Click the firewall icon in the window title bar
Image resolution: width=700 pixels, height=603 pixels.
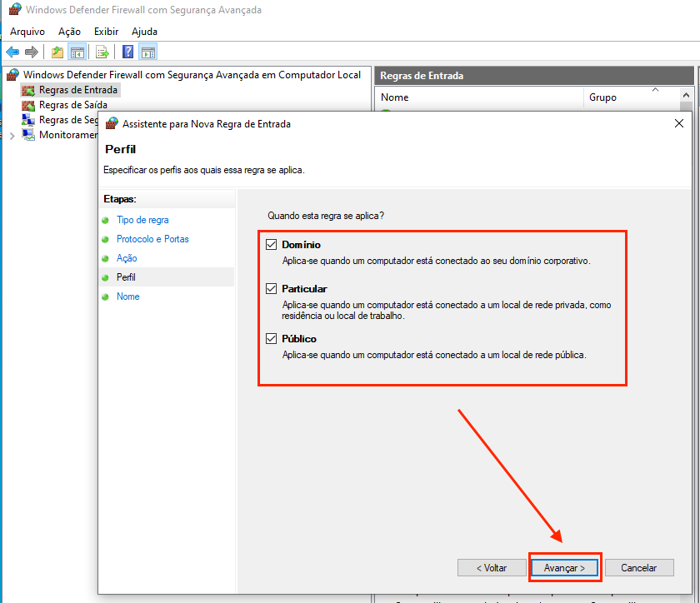[x=15, y=9]
